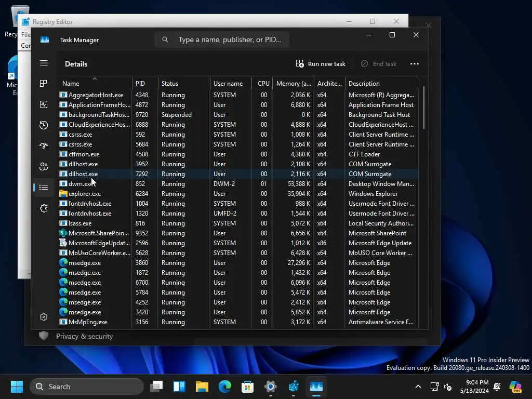Select the lsass.exe process
The image size is (532, 399).
238,223
